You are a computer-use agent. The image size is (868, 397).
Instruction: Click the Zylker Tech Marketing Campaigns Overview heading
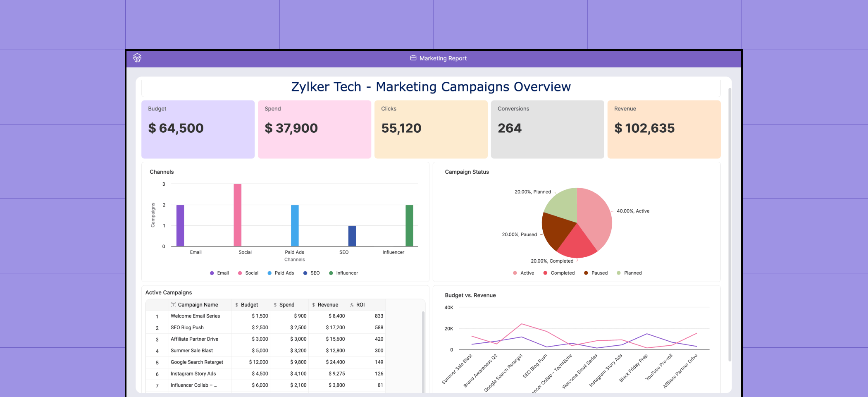(431, 87)
